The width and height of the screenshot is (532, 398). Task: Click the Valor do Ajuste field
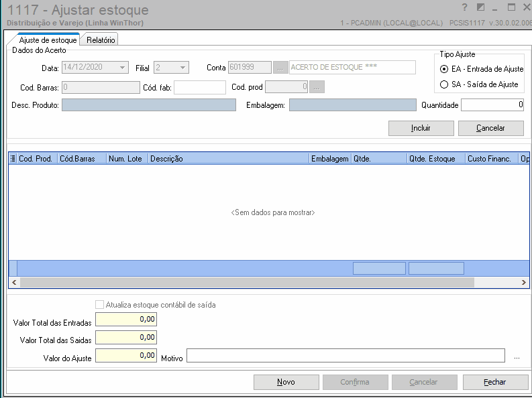[x=126, y=355]
